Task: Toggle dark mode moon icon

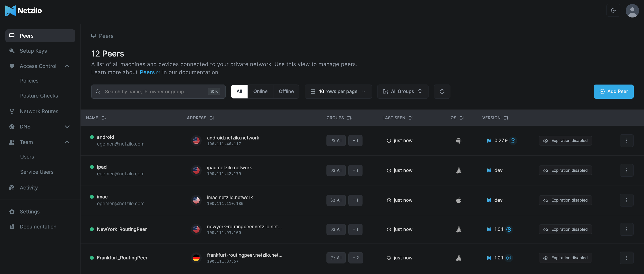Action: [613, 11]
